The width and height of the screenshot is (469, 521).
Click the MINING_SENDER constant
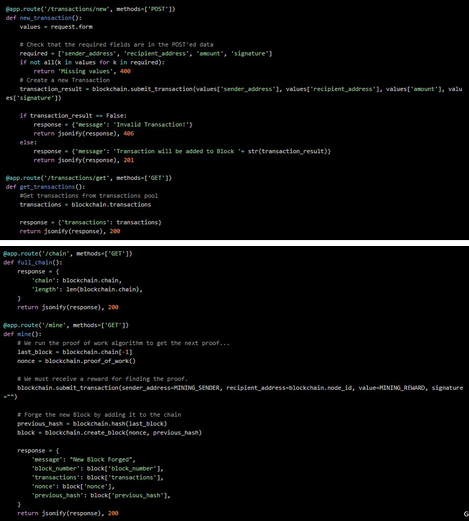pyautogui.click(x=197, y=388)
